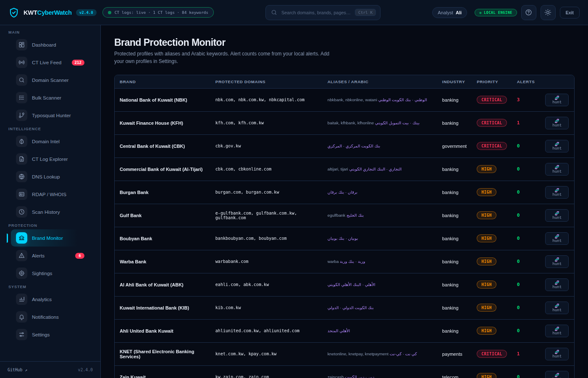The image size is (588, 378).
Task: Click hunt for Kuwait International Bank
Action: 556,308
